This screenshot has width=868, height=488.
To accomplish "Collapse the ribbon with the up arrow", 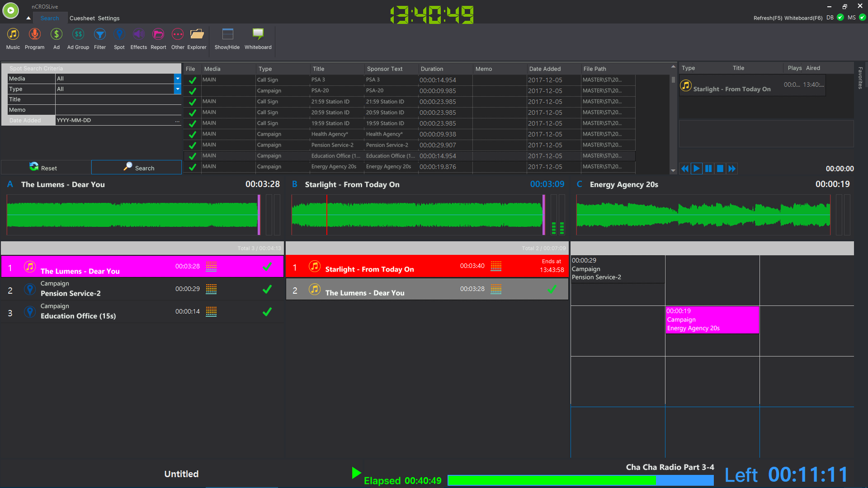I will click(x=28, y=18).
